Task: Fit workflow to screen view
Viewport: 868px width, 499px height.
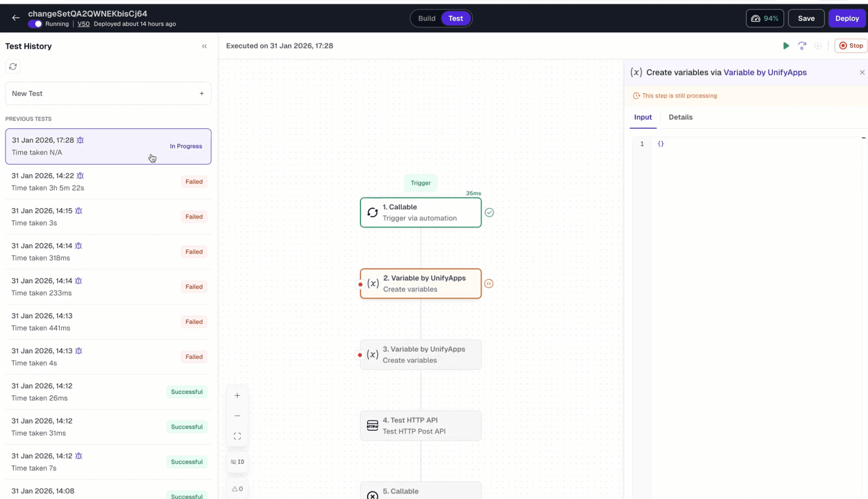Action: tap(237, 436)
